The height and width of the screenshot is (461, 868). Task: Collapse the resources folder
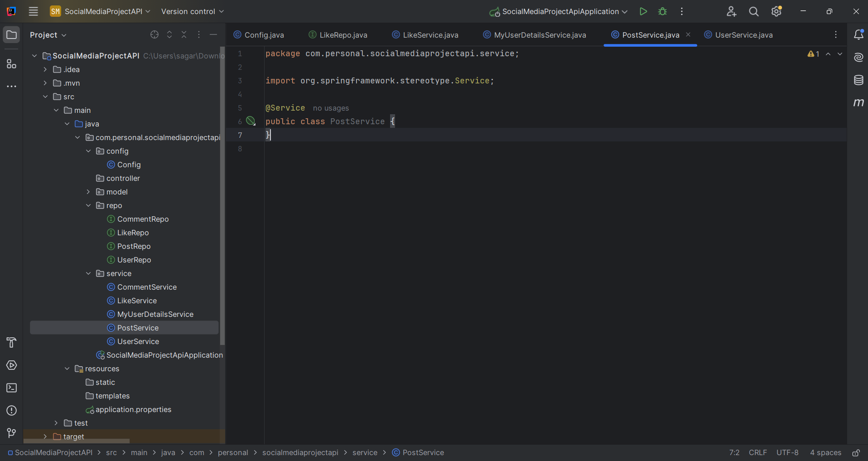(67, 369)
